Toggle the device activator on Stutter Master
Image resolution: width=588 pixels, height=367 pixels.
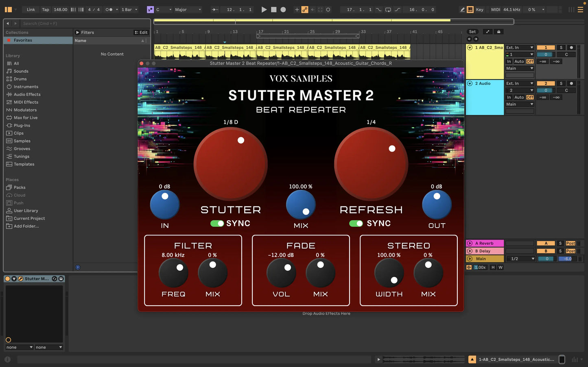[7, 279]
